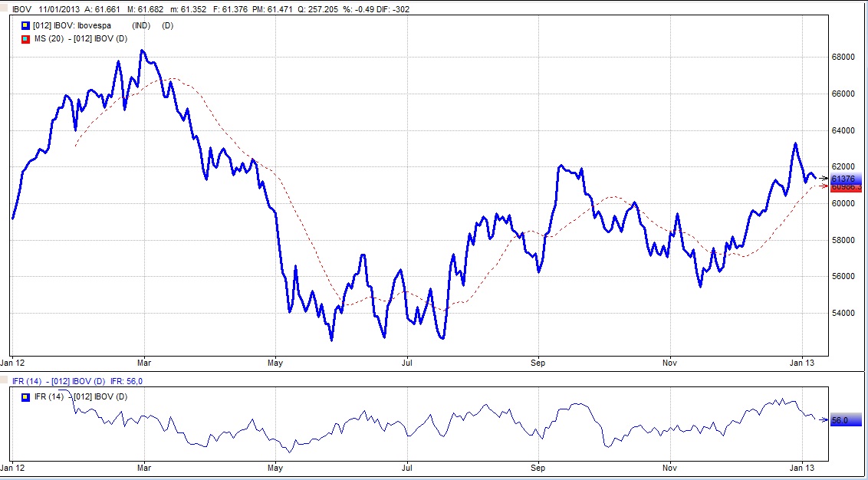This screenshot has width=868, height=480.
Task: Click the blue IFR (14) legend icon
Action: tap(25, 396)
